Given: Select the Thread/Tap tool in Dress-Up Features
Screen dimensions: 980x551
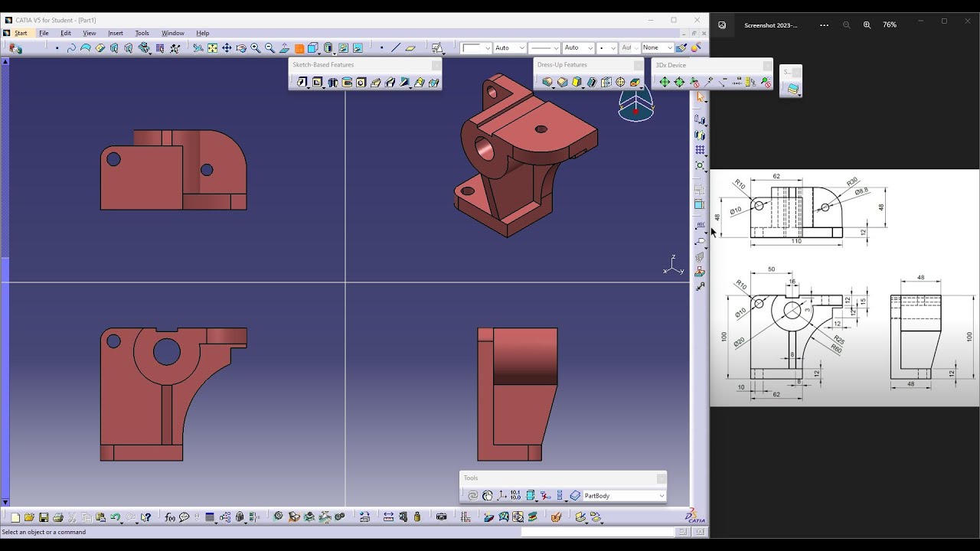Looking at the screenshot, I should pyautogui.click(x=620, y=82).
